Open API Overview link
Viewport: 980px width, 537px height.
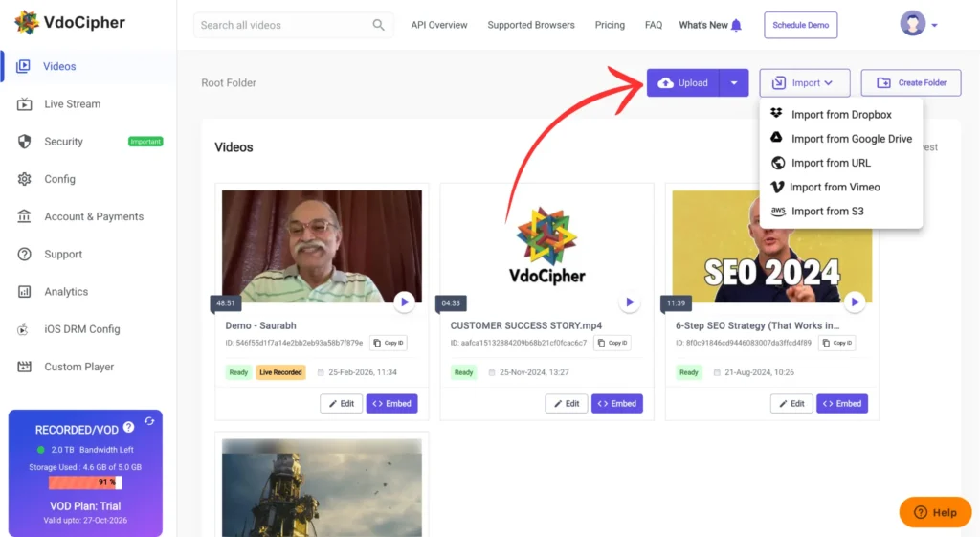tap(438, 25)
